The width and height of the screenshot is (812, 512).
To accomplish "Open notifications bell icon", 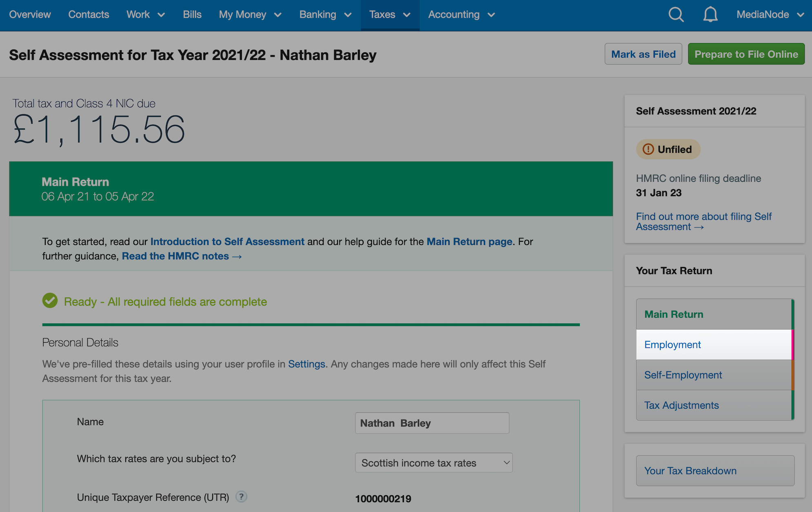I will pos(710,15).
